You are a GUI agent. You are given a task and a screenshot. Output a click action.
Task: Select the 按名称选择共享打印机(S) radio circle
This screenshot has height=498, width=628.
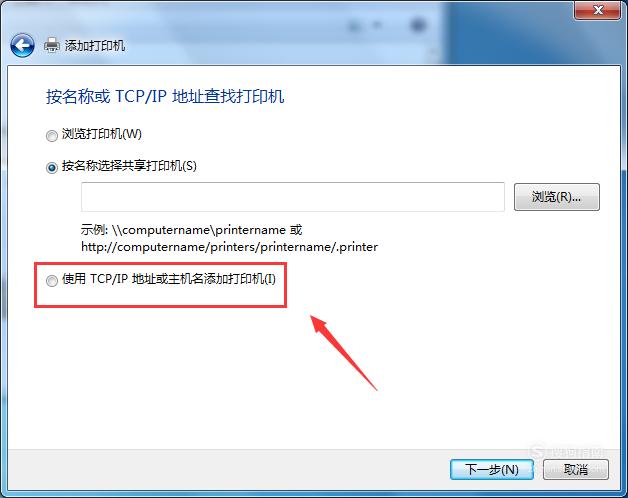[x=52, y=167]
